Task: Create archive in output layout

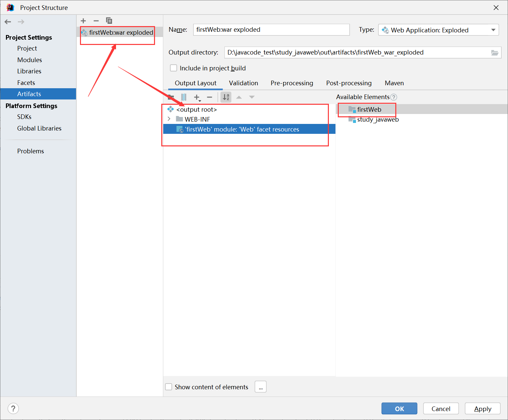Action: click(184, 97)
